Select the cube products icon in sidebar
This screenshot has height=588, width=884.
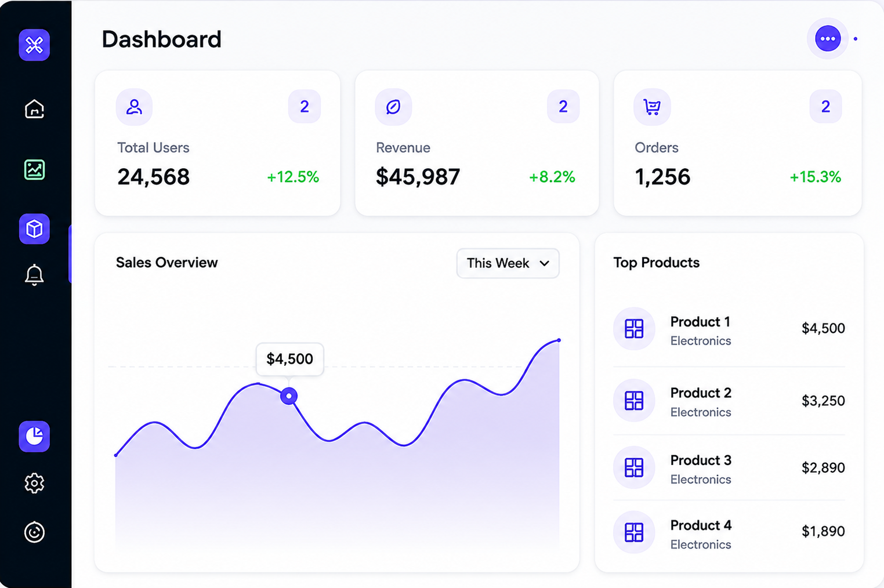pyautogui.click(x=34, y=229)
